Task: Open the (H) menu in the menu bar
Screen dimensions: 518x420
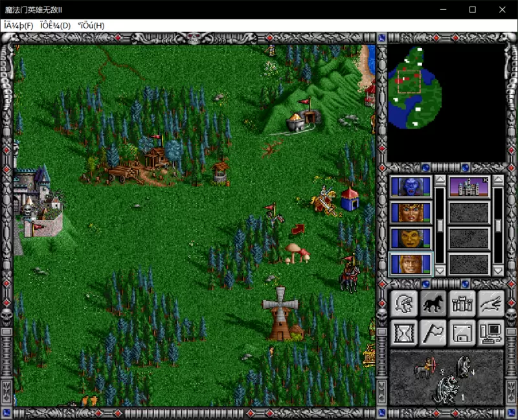Action: [91, 25]
